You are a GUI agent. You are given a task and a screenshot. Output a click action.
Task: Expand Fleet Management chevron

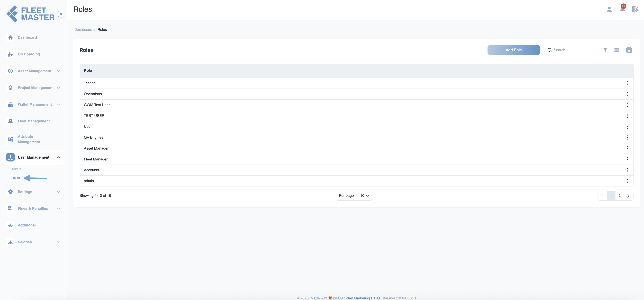[58, 121]
